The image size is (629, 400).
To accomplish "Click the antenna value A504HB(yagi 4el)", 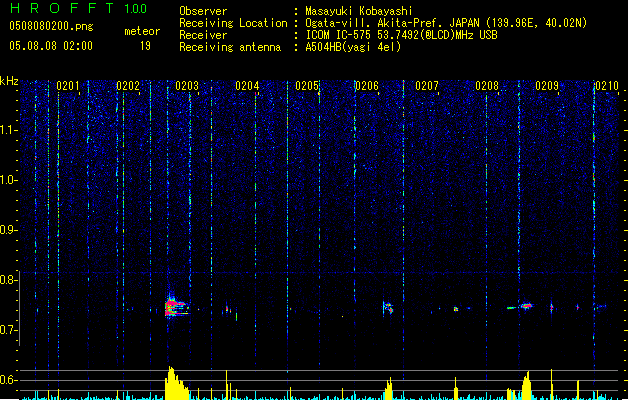I will point(353,47).
